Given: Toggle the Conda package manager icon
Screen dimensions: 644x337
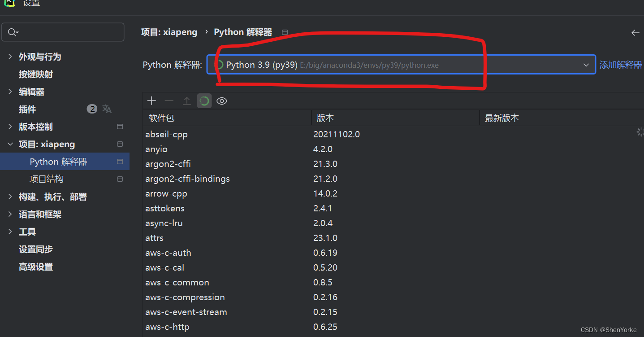Looking at the screenshot, I should [x=204, y=101].
